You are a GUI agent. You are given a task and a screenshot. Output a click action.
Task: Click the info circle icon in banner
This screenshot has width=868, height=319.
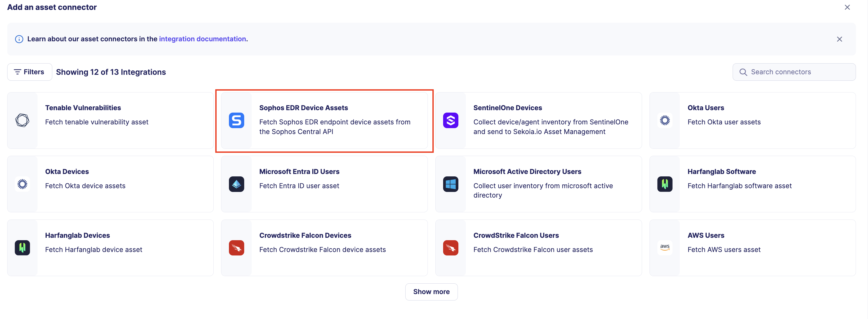(19, 39)
